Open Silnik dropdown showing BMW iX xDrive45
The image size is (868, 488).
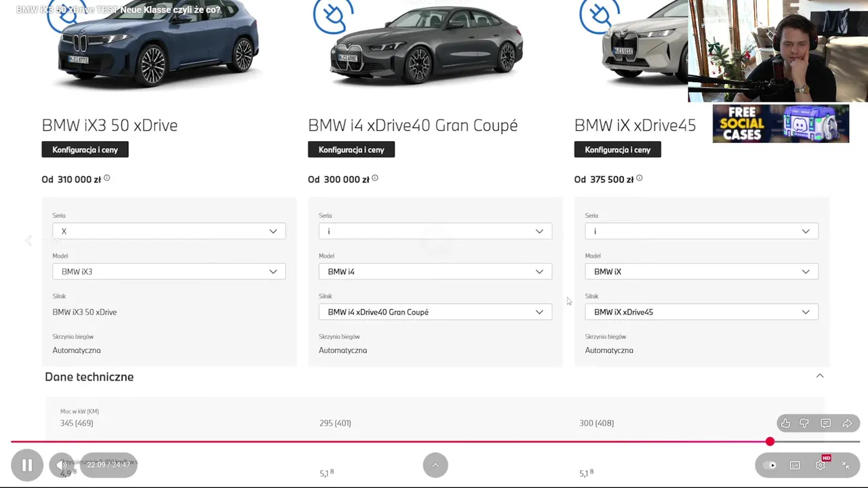point(702,312)
